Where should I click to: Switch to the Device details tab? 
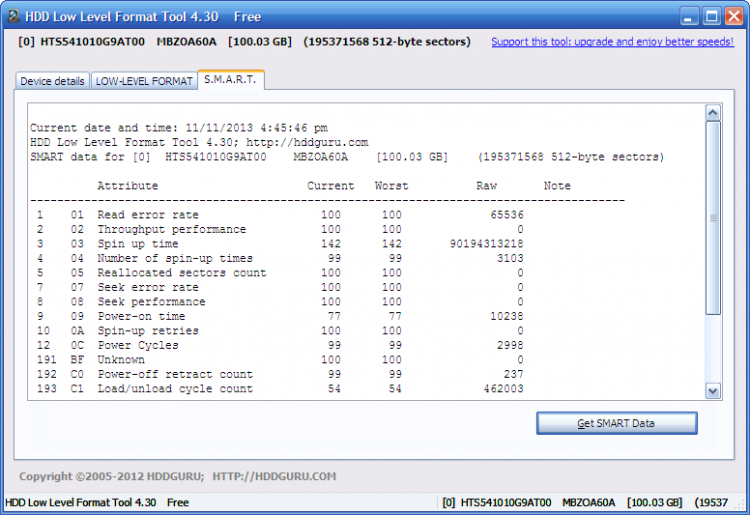(52, 81)
